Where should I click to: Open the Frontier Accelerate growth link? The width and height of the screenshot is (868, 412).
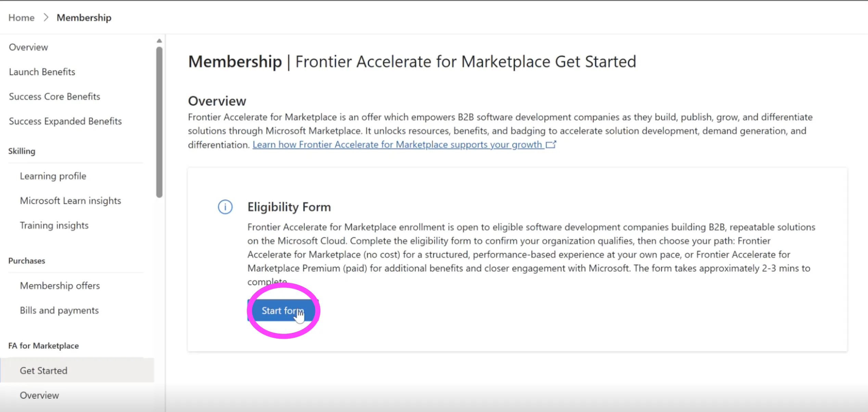(397, 145)
